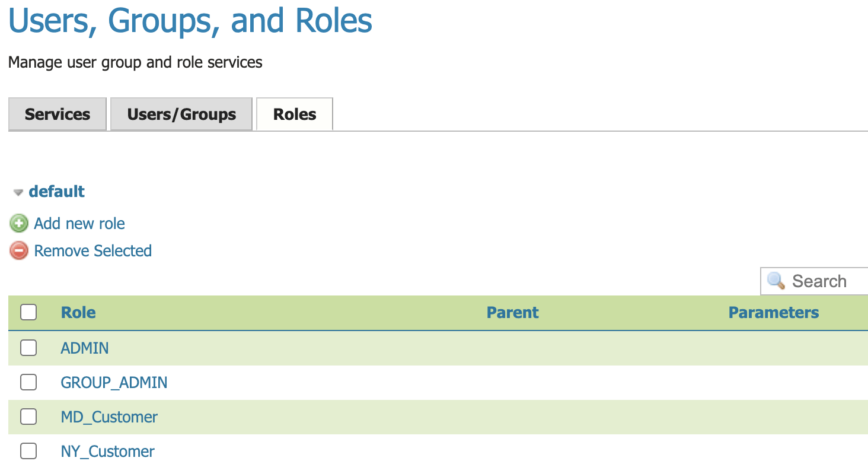Open NY_Customer role settings
Viewport: 868px width, 464px height.
(x=107, y=451)
